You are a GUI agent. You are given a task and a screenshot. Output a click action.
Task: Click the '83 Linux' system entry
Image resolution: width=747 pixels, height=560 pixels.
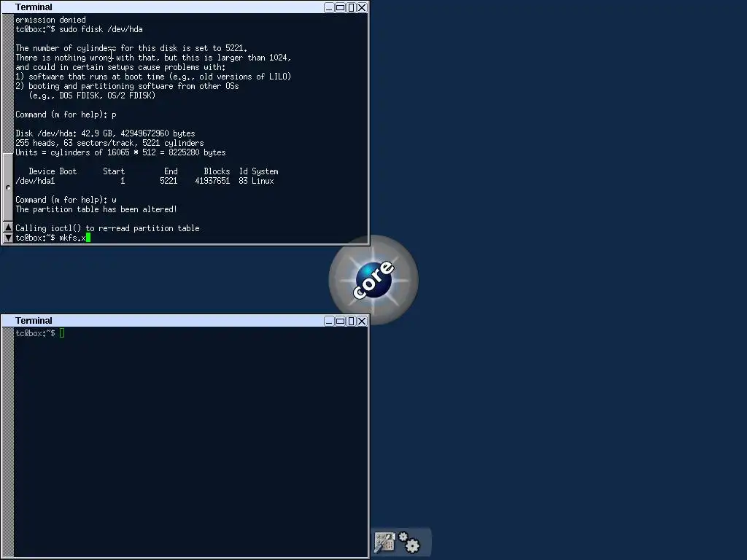click(x=256, y=181)
